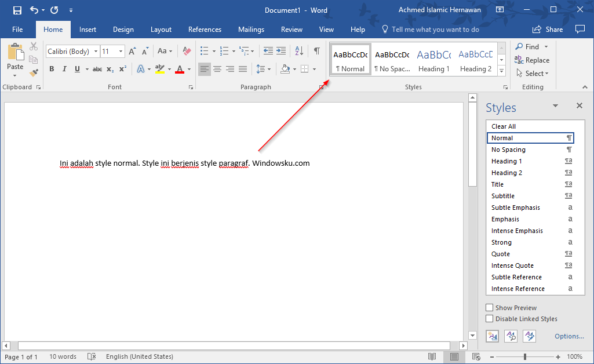Click New Style icon in Styles pane
This screenshot has height=364, width=594.
493,336
